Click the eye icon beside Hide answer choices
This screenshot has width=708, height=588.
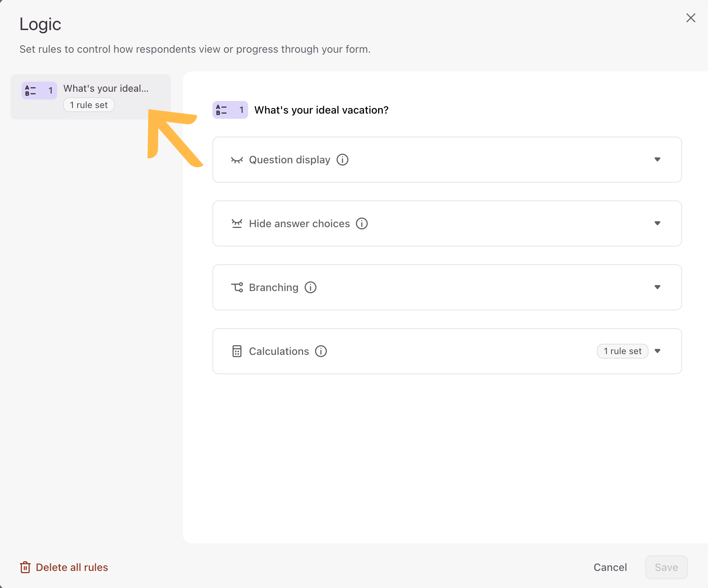point(237,223)
